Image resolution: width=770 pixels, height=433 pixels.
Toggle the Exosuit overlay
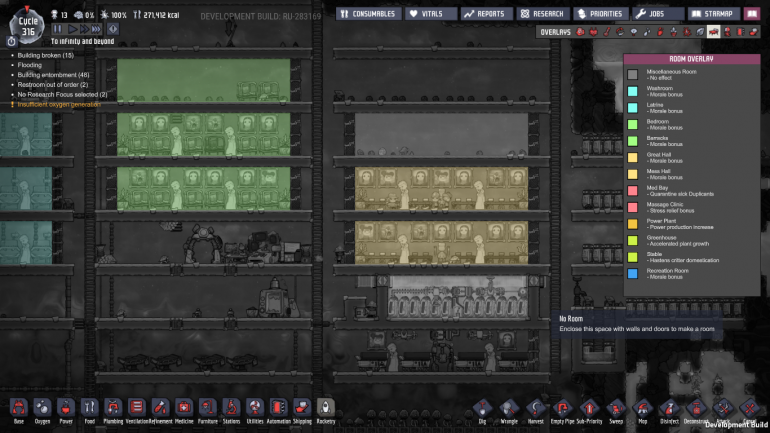click(x=727, y=32)
